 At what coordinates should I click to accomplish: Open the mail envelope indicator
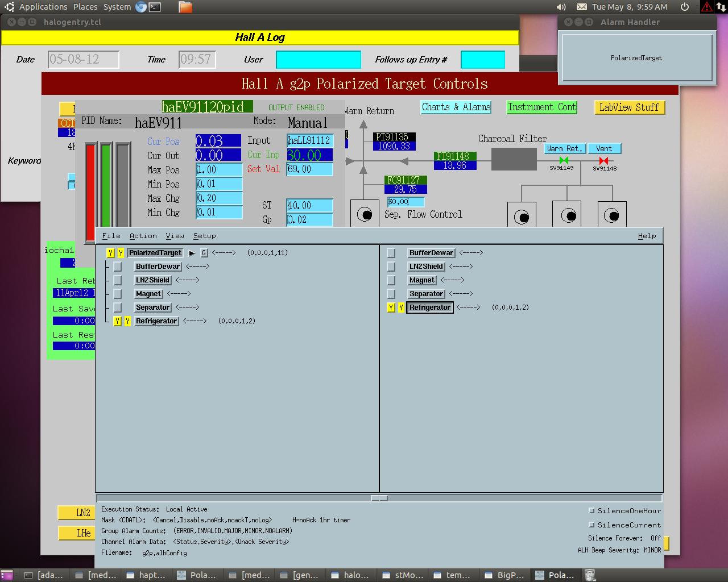pos(582,7)
